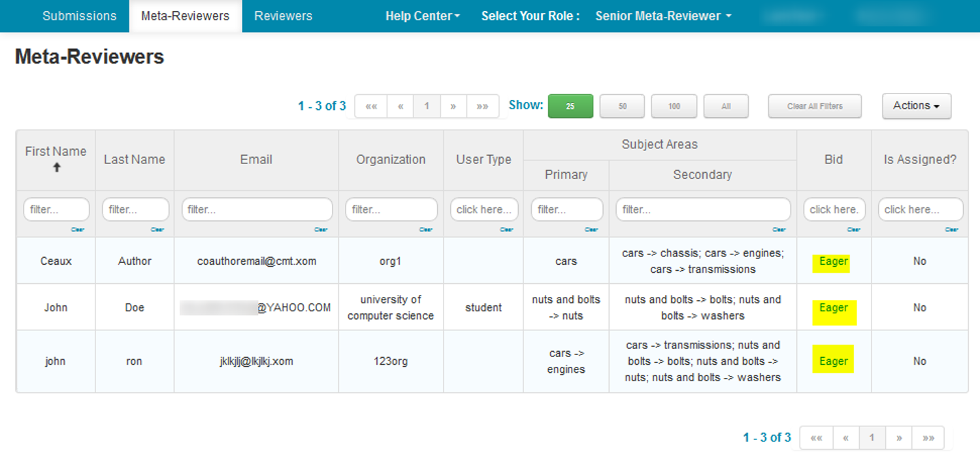Click Bid column header
The width and height of the screenshot is (980, 463).
point(834,160)
